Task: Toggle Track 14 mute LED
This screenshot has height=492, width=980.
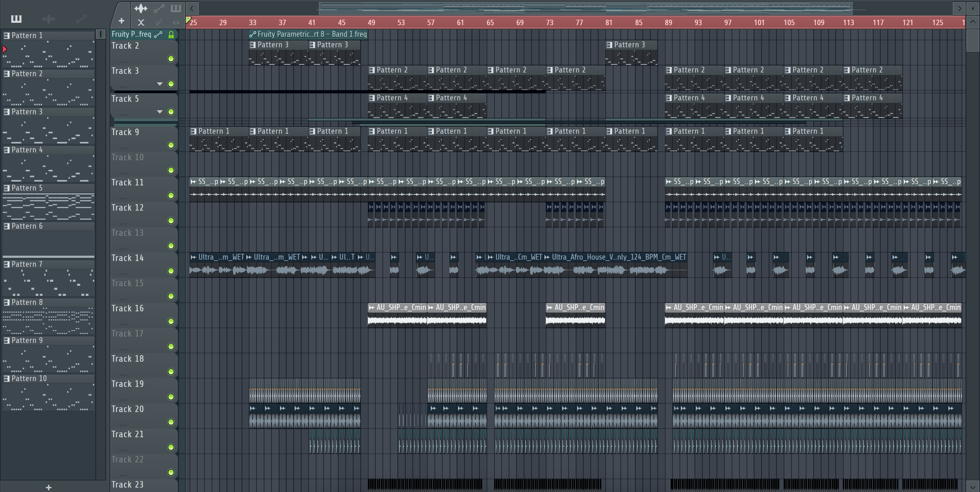Action: coord(171,271)
